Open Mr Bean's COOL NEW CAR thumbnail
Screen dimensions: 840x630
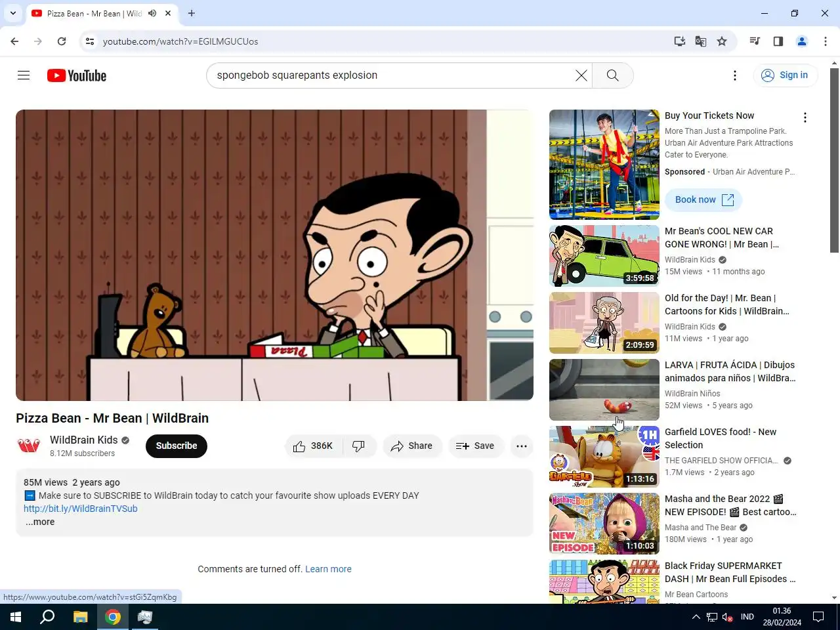pyautogui.click(x=604, y=256)
